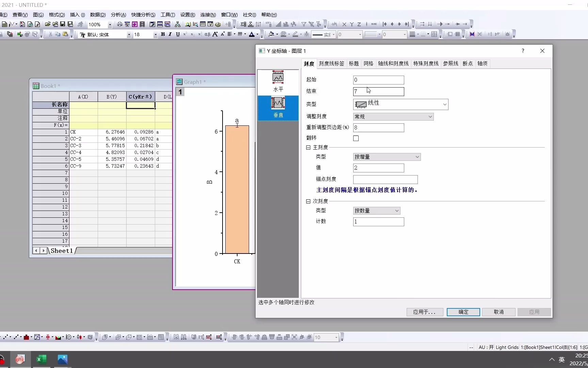Select the Vertical axis icon in dialog
Viewport: 588px width, 368px height.
pyautogui.click(x=278, y=108)
